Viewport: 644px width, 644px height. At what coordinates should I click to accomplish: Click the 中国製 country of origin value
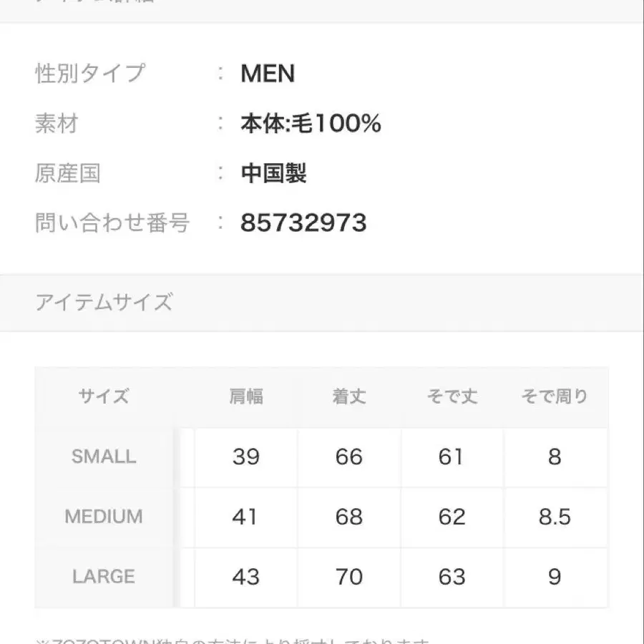[x=274, y=173]
